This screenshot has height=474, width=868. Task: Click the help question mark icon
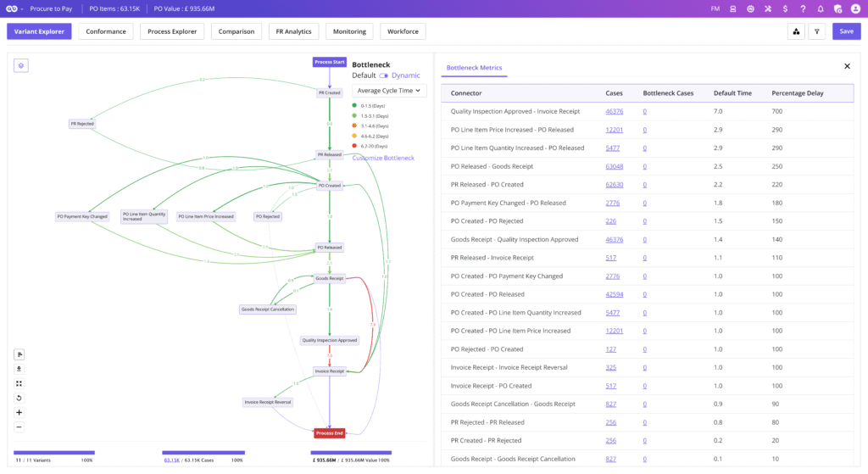(x=803, y=8)
